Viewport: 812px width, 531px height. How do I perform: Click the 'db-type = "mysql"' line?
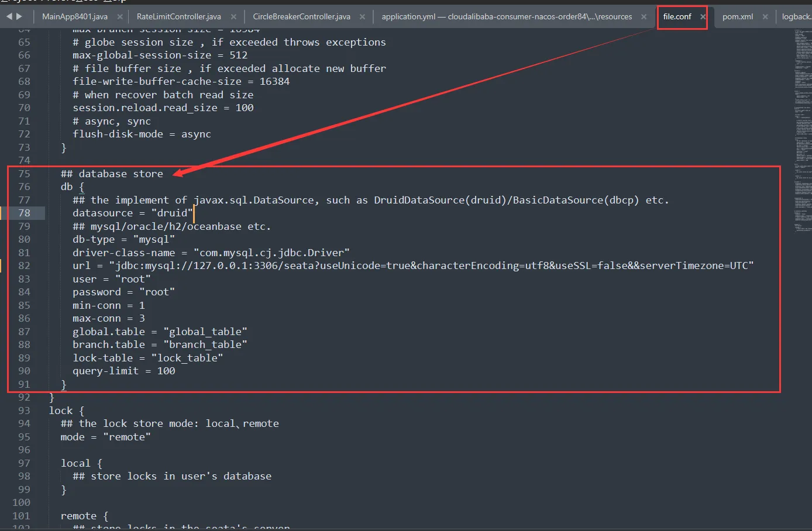coord(123,239)
